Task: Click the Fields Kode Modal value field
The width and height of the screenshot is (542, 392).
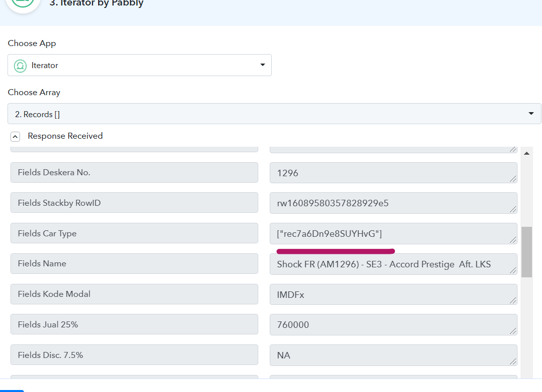Action: click(393, 295)
